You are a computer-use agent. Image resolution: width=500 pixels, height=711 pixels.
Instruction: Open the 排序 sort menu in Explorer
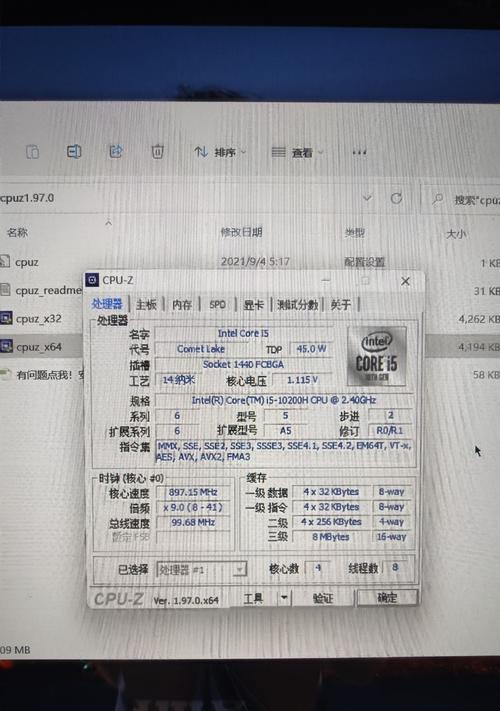219,152
